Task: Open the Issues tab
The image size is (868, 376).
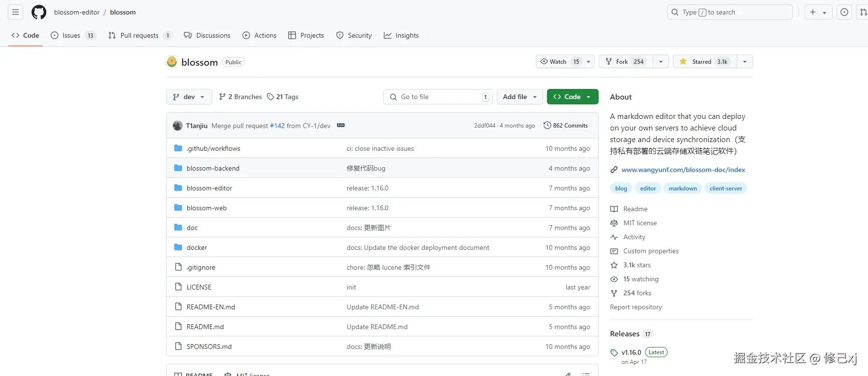Action: pos(73,35)
